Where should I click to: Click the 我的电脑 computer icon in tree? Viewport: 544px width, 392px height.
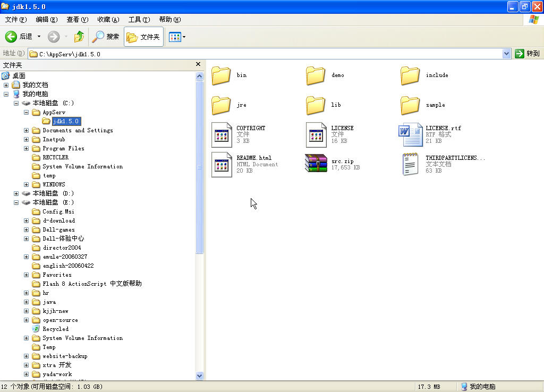tap(16, 94)
